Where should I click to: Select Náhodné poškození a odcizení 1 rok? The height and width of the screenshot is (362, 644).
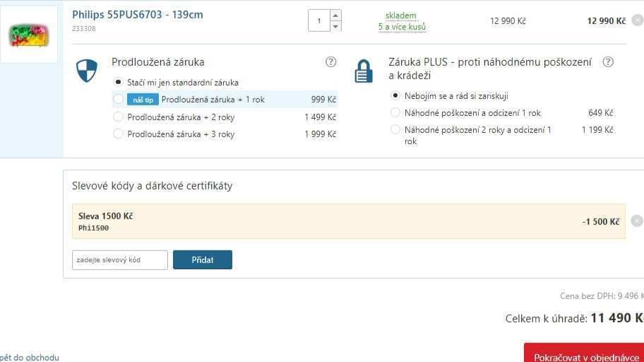click(395, 112)
